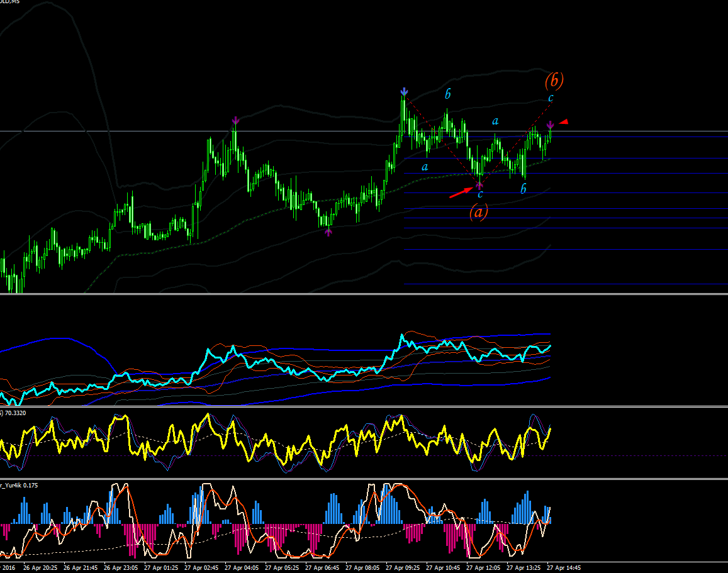Viewport: 728px width, 573px height.
Task: Select the orange (a) wave label
Action: [x=479, y=211]
